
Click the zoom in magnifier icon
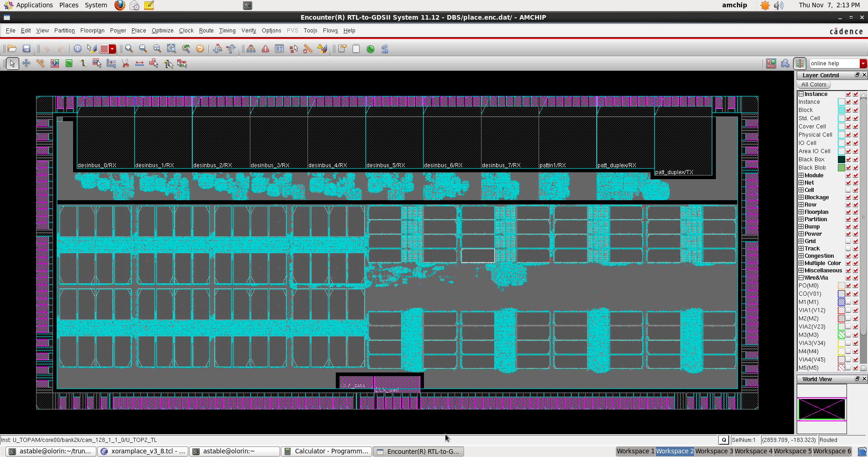tap(129, 49)
